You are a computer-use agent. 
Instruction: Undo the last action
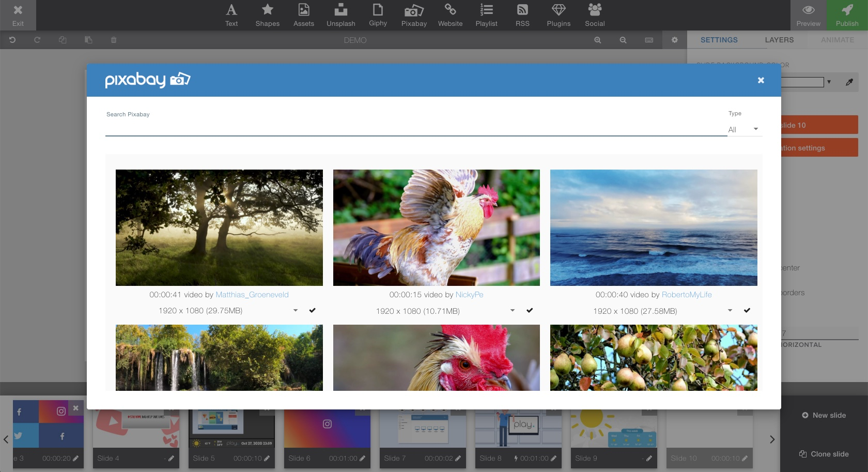pos(12,40)
